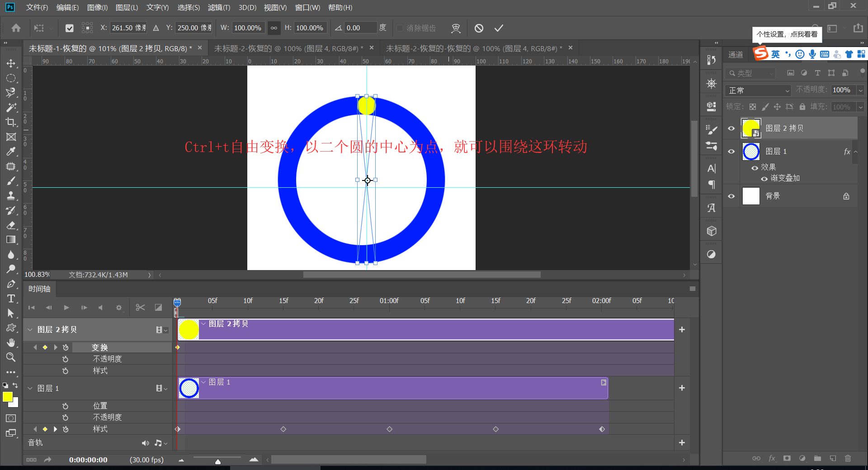This screenshot has width=868, height=470.
Task: Hide the 背景 layer visibility
Action: (x=731, y=196)
